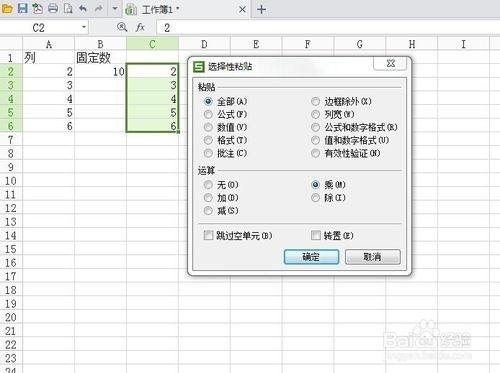Dismiss dialog with 取消 button
This screenshot has width=500, height=373.
(373, 257)
